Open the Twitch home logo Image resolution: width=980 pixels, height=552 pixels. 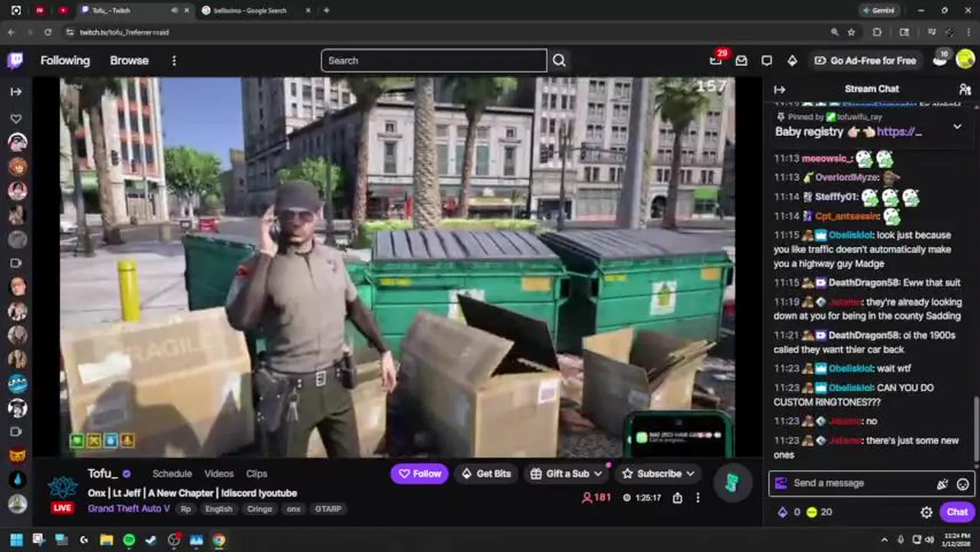(15, 61)
